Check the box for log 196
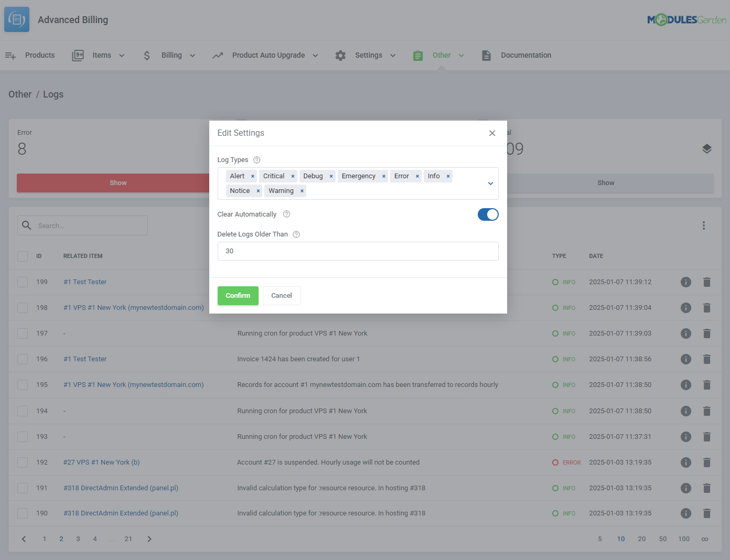 click(23, 359)
